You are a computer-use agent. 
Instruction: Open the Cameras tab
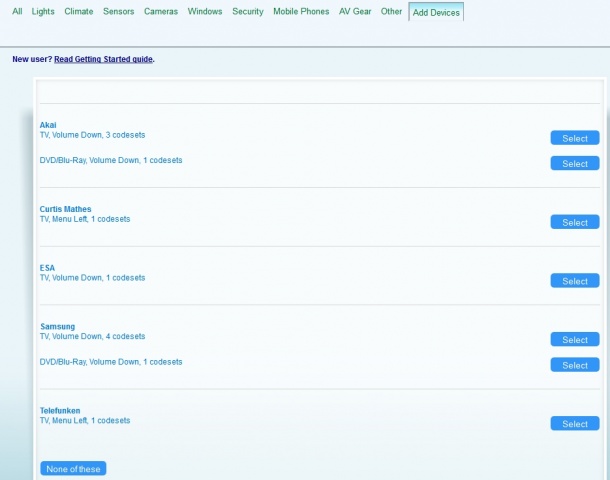(161, 12)
